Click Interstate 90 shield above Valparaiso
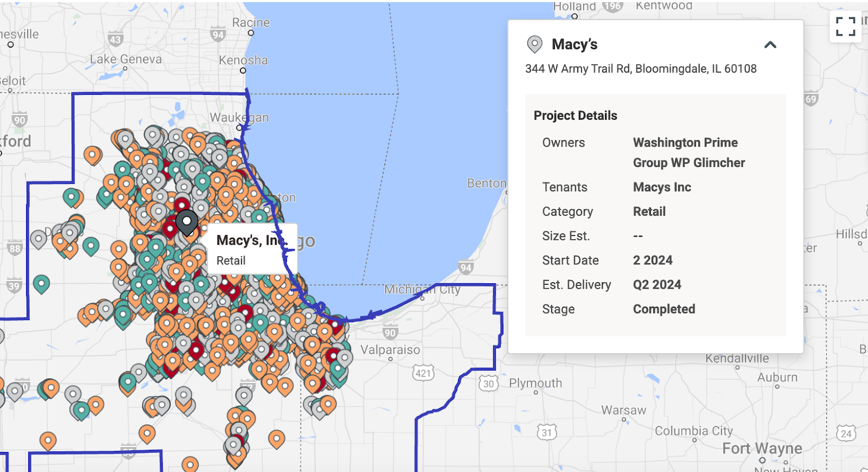The image size is (868, 472). coord(390,333)
